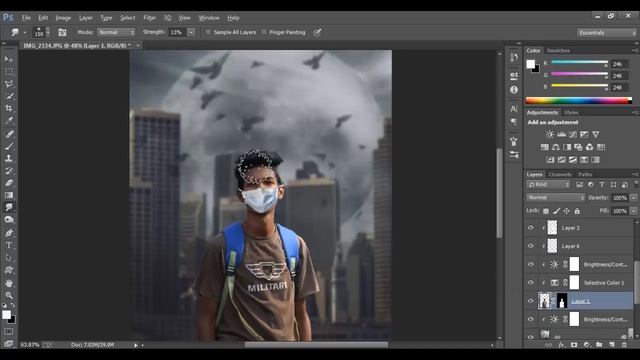Open the Filter menu
The height and width of the screenshot is (360, 640).
149,18
